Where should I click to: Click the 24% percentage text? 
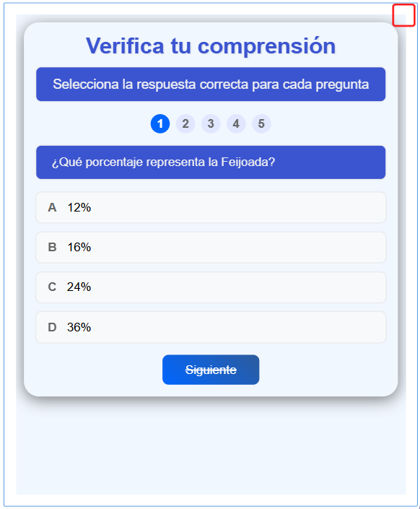click(x=79, y=287)
